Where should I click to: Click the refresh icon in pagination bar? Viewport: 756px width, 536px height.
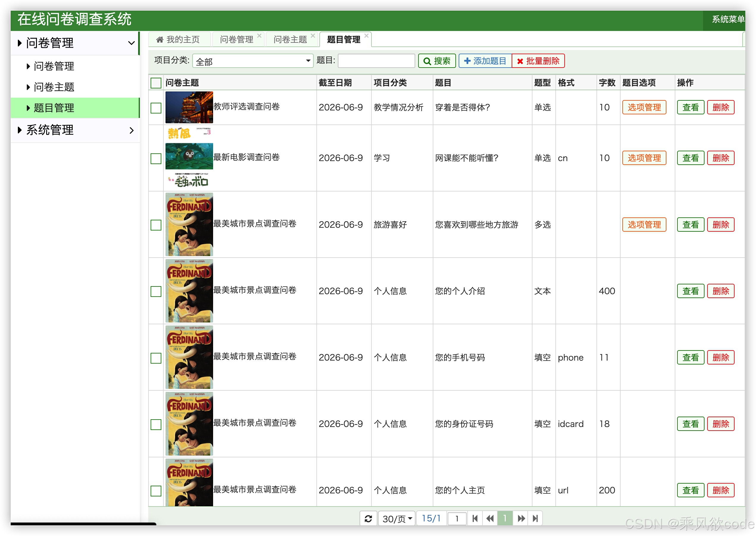pos(368,518)
